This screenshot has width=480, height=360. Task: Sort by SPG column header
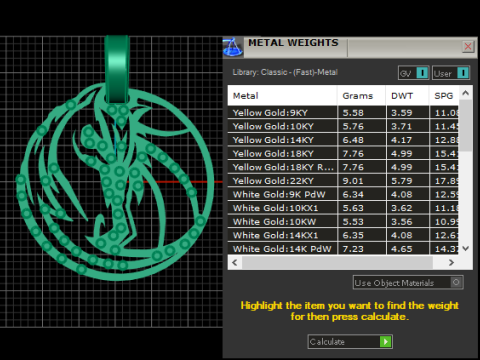coord(444,96)
